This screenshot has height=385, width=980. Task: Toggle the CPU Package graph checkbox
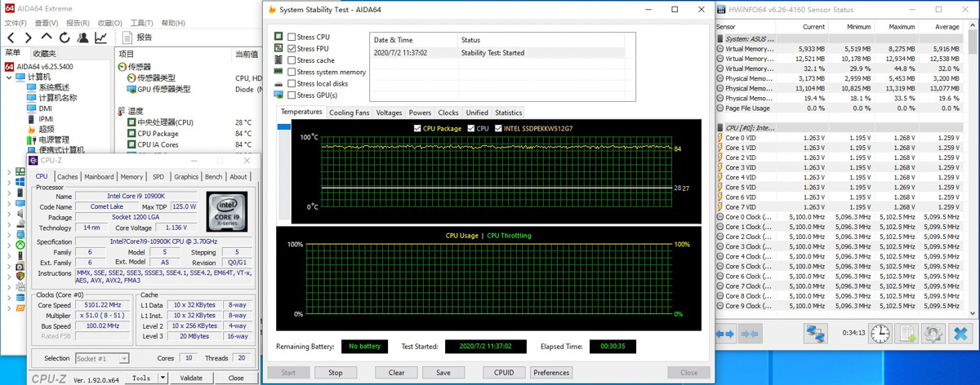point(417,129)
